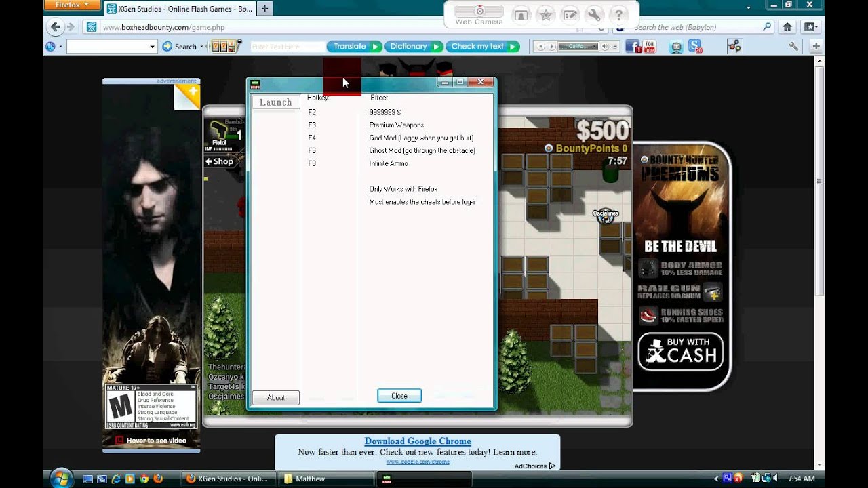Click the Firefox forward arrow

(x=71, y=27)
